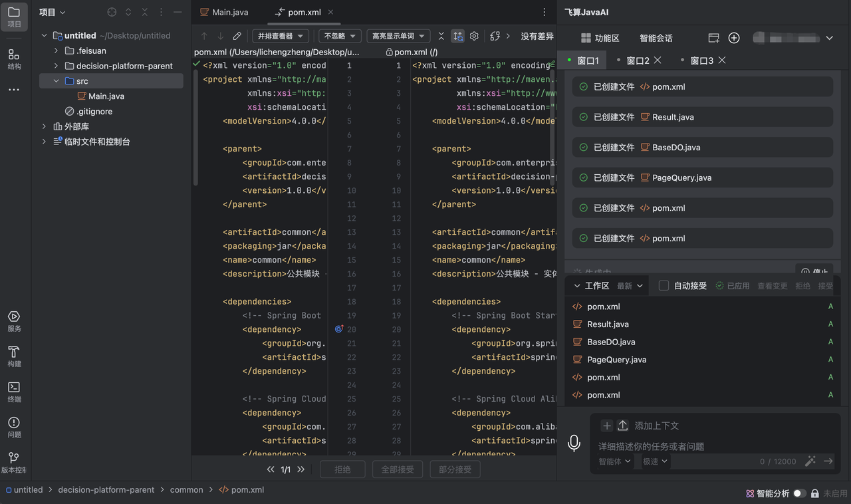Activate voice input with the microphone icon
Image resolution: width=851 pixels, height=504 pixels.
(574, 443)
